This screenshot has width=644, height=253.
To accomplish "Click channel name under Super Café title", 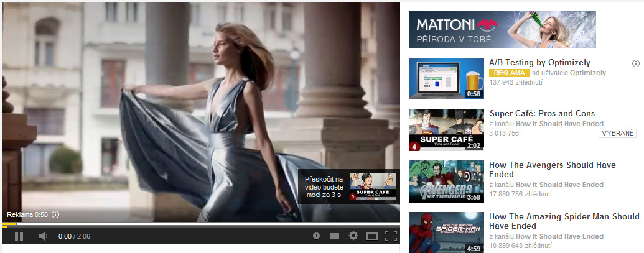I will (560, 124).
